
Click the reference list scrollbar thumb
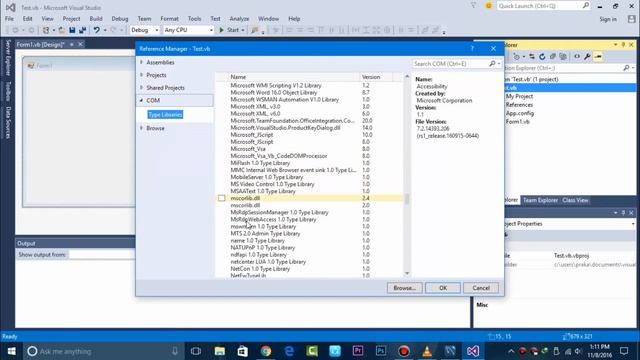point(407,199)
